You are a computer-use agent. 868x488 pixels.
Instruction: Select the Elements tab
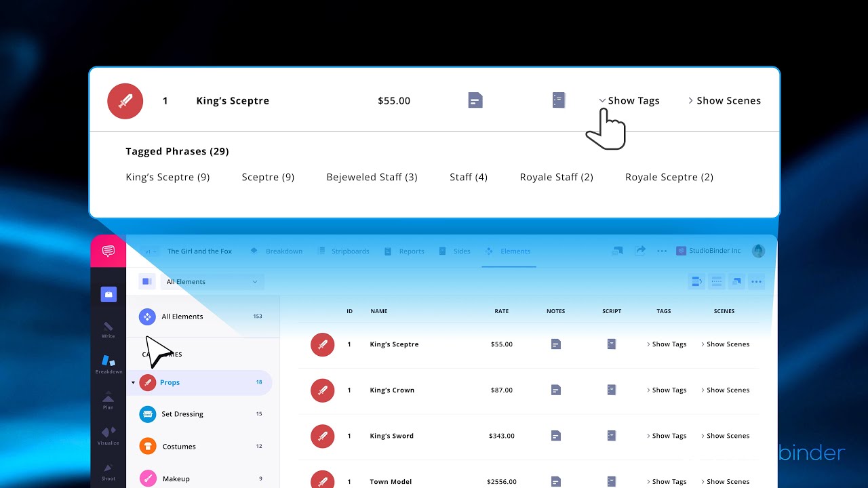(x=509, y=251)
